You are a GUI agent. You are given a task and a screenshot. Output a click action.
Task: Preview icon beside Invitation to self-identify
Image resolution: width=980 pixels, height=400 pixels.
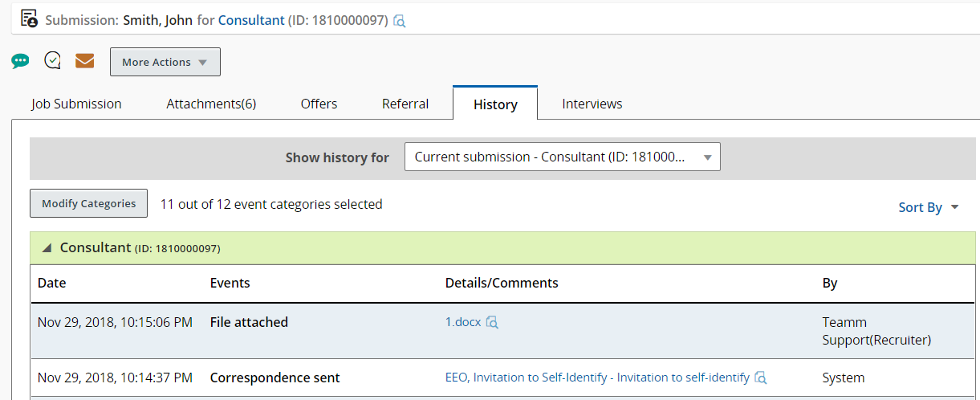(x=761, y=378)
